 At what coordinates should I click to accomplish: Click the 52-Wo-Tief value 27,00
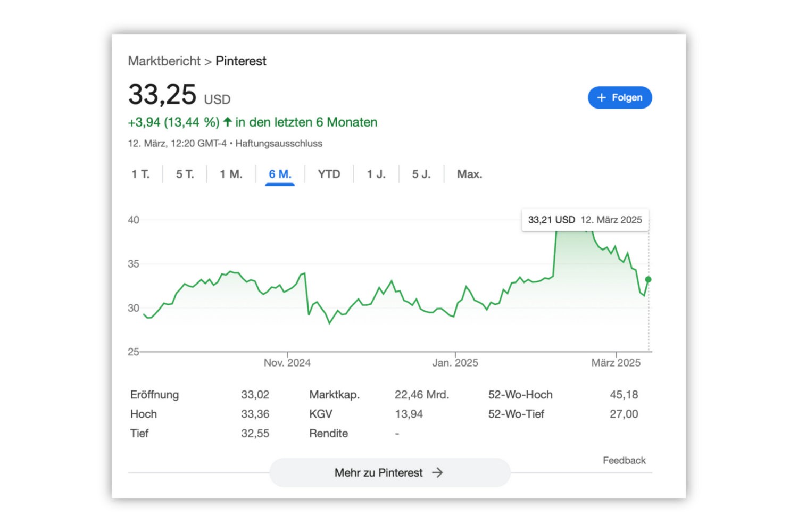pos(624,414)
